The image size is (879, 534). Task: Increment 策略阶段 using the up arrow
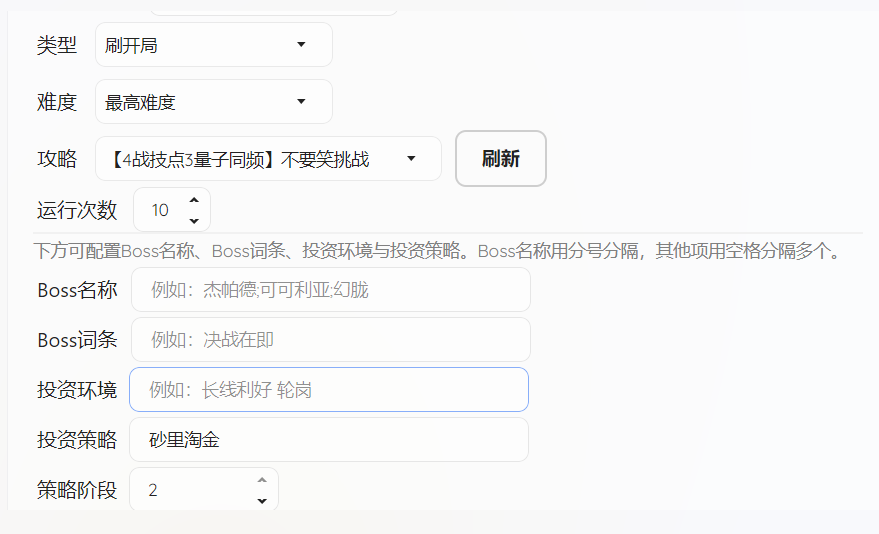(x=262, y=480)
